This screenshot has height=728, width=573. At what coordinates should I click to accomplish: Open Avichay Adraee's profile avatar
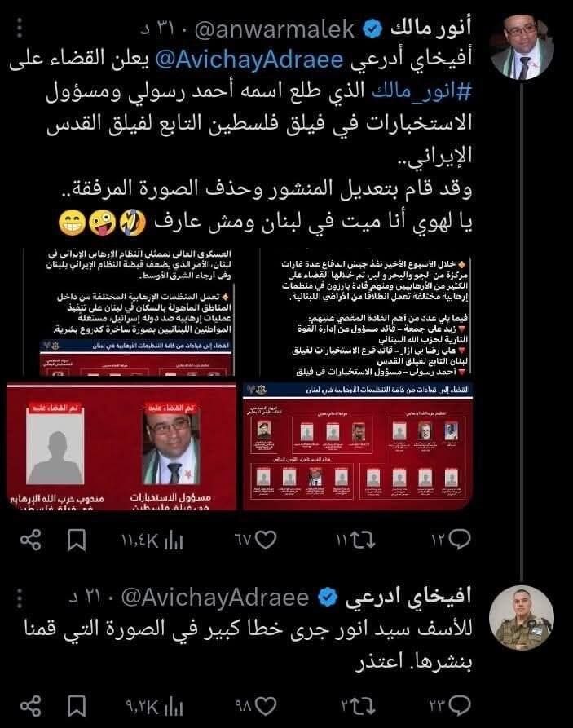point(522,617)
